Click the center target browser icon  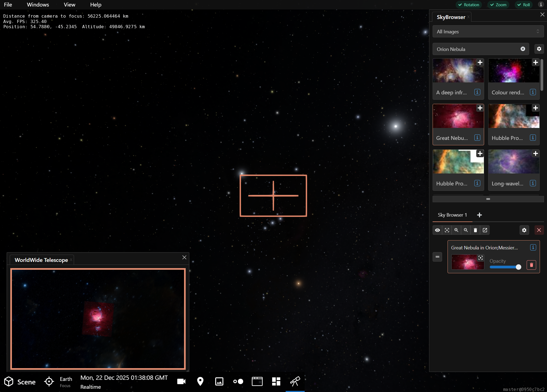click(x=447, y=230)
